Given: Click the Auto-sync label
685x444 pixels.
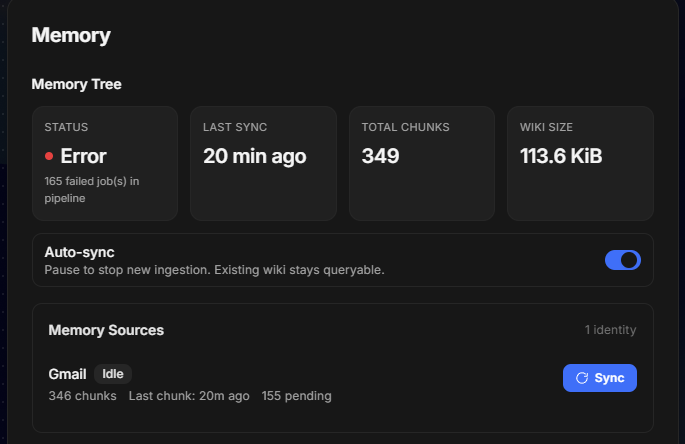Looking at the screenshot, I should point(80,252).
